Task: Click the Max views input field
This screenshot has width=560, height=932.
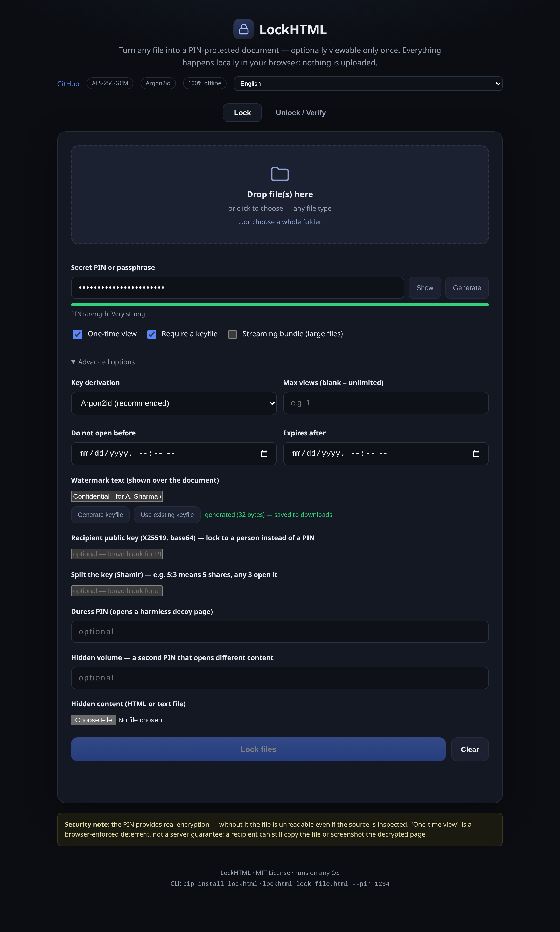Action: pyautogui.click(x=386, y=403)
